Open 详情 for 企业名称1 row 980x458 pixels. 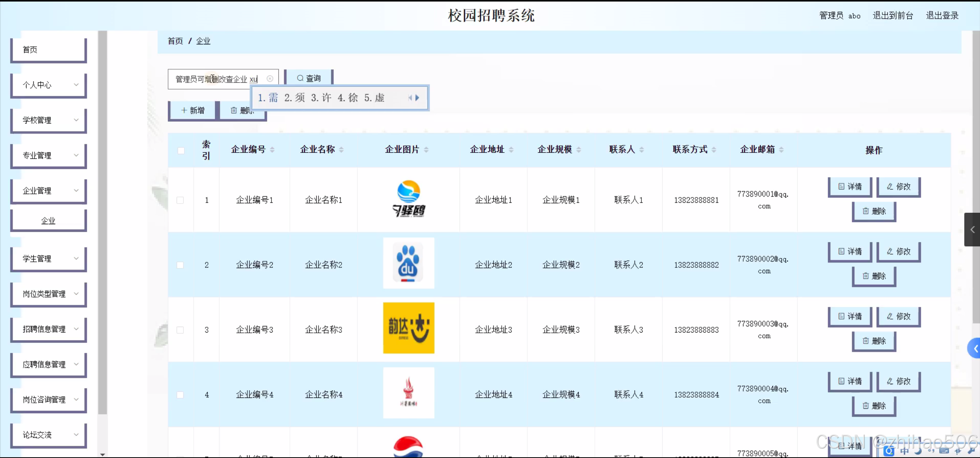pyautogui.click(x=850, y=187)
